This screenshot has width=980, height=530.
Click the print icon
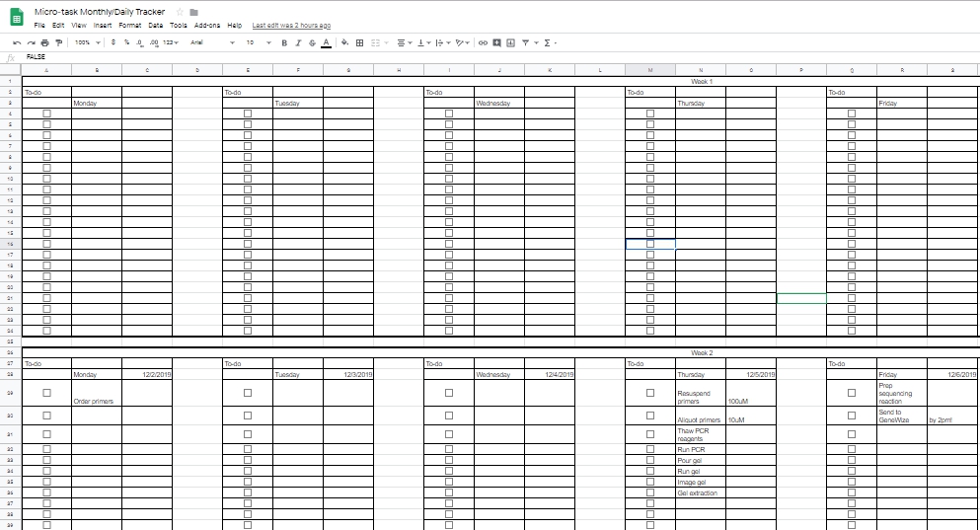tap(44, 42)
